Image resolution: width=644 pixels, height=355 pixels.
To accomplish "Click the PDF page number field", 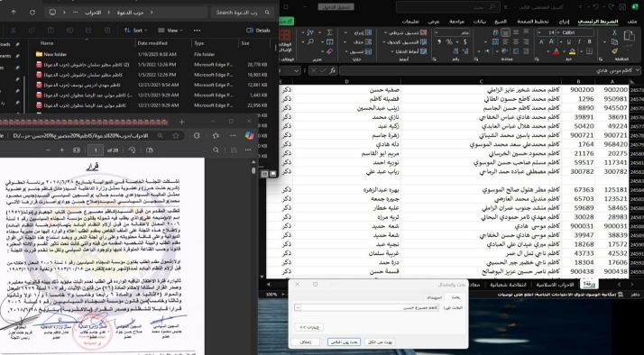I will click(96, 150).
